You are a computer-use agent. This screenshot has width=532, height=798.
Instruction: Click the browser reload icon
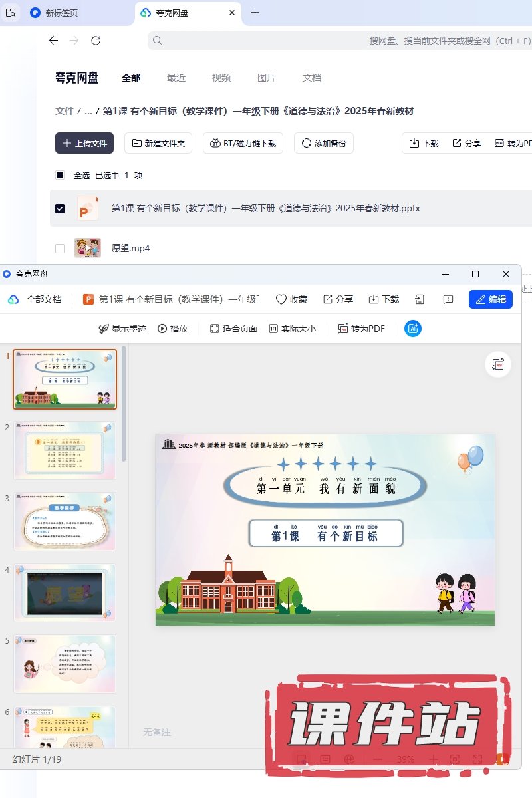coord(96,41)
